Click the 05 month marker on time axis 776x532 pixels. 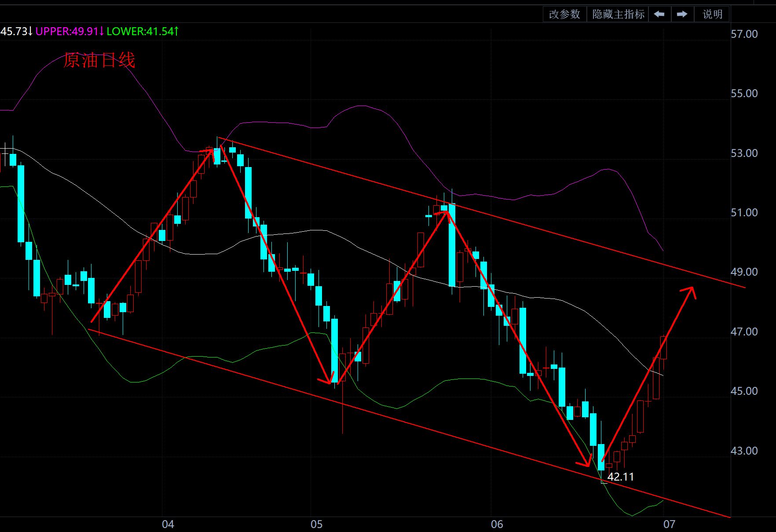[316, 524]
